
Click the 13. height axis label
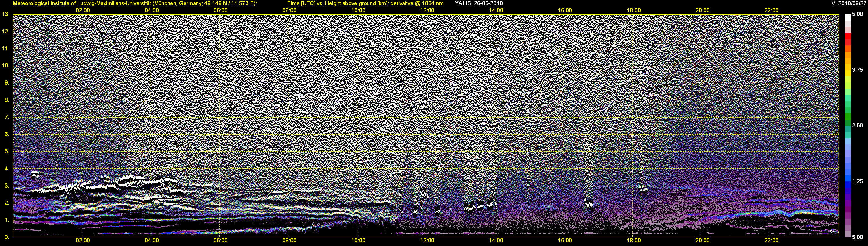[5, 14]
